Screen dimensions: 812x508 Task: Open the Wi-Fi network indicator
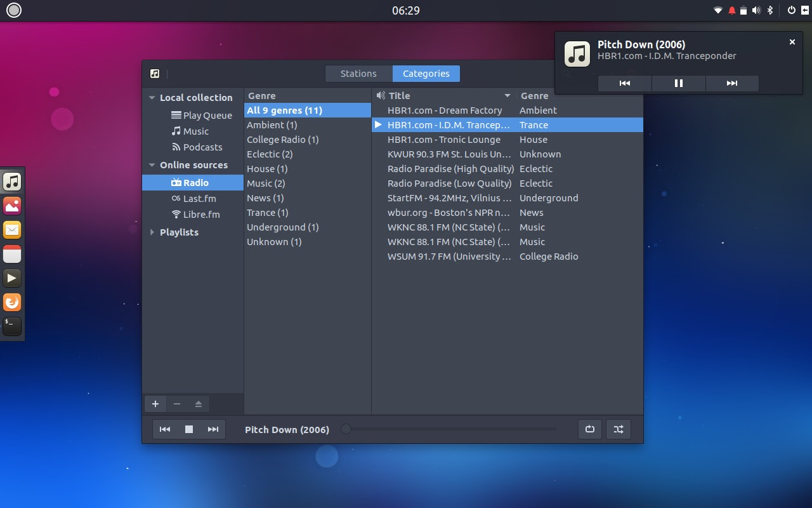tap(718, 10)
